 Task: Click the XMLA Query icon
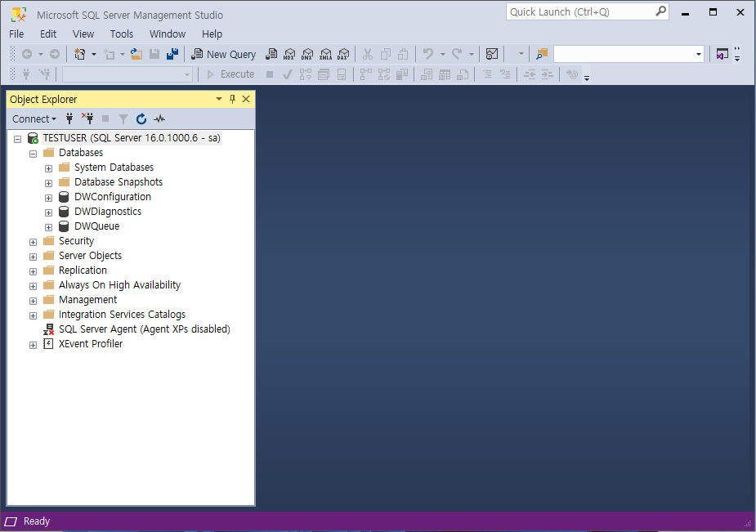pos(325,55)
